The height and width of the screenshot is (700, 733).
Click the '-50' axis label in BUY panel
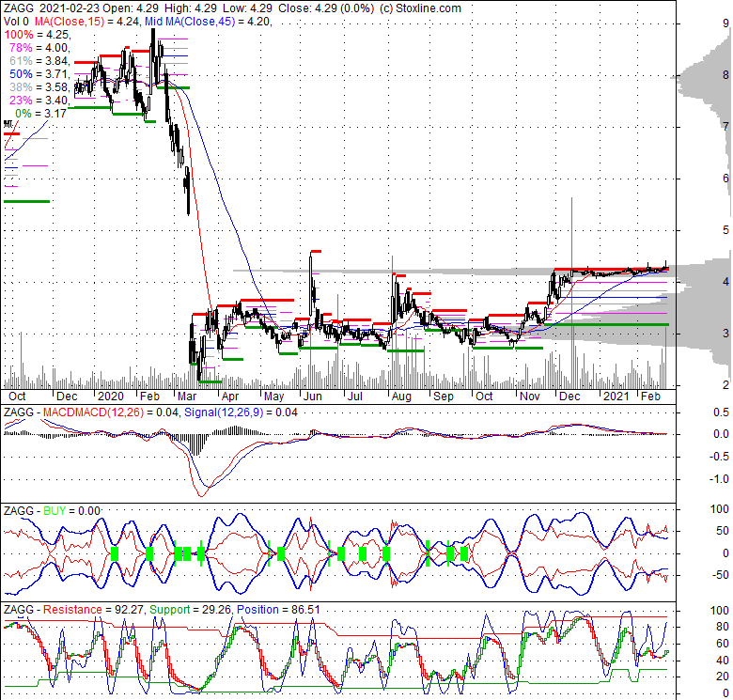point(720,575)
